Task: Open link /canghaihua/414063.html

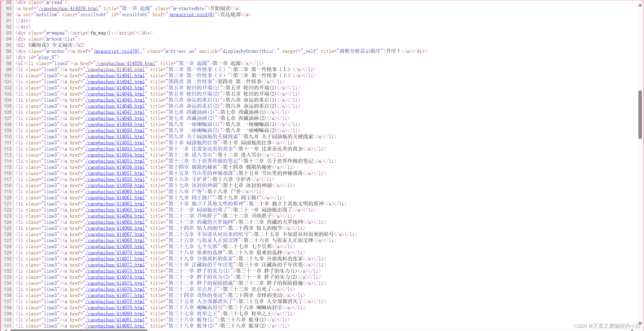Action: [x=115, y=210]
